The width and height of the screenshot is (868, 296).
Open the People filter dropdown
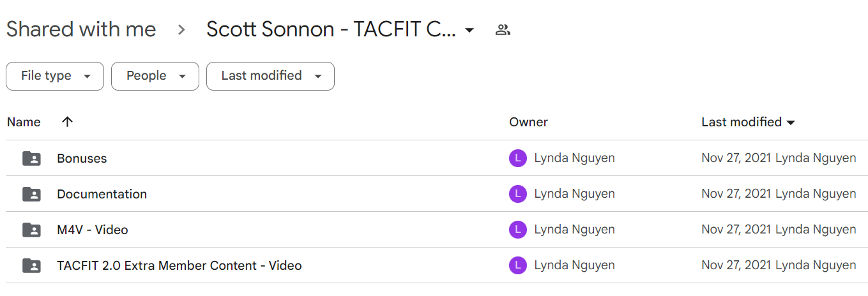coord(155,76)
